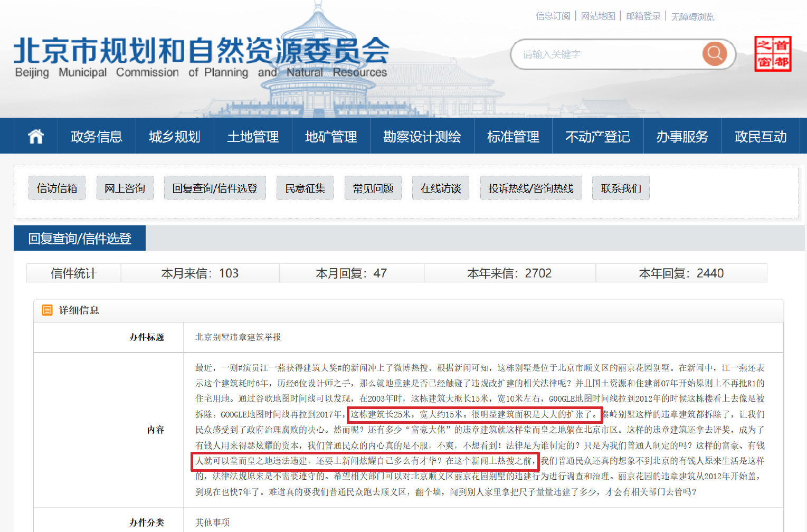Screen dimensions: 807x532
Task: Open 网上咨询 online consultation
Action: [x=125, y=188]
